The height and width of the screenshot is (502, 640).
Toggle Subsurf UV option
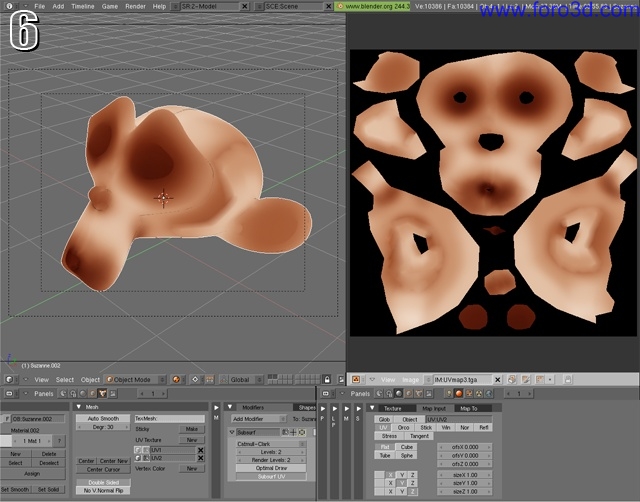click(x=271, y=476)
